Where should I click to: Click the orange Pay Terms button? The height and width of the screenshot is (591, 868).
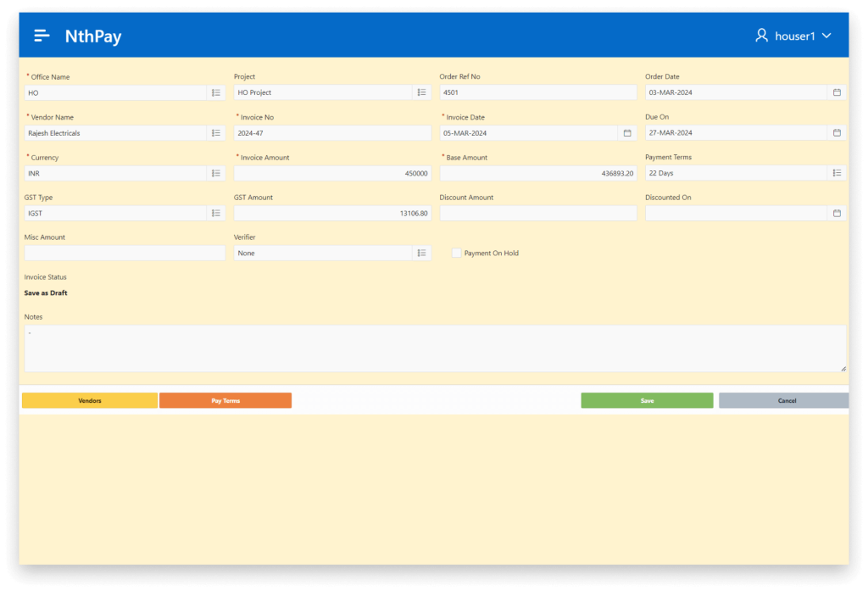click(225, 400)
